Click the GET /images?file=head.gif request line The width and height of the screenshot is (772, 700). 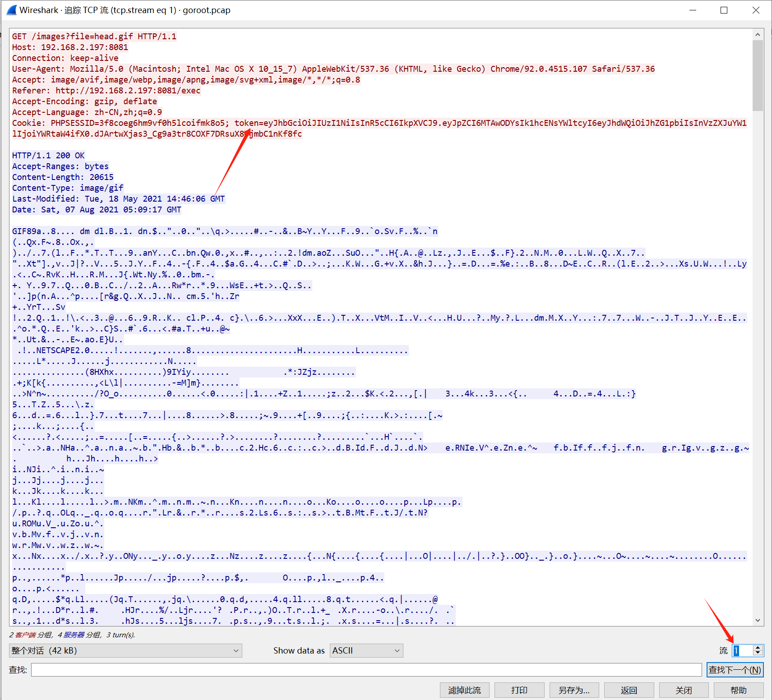coord(94,37)
